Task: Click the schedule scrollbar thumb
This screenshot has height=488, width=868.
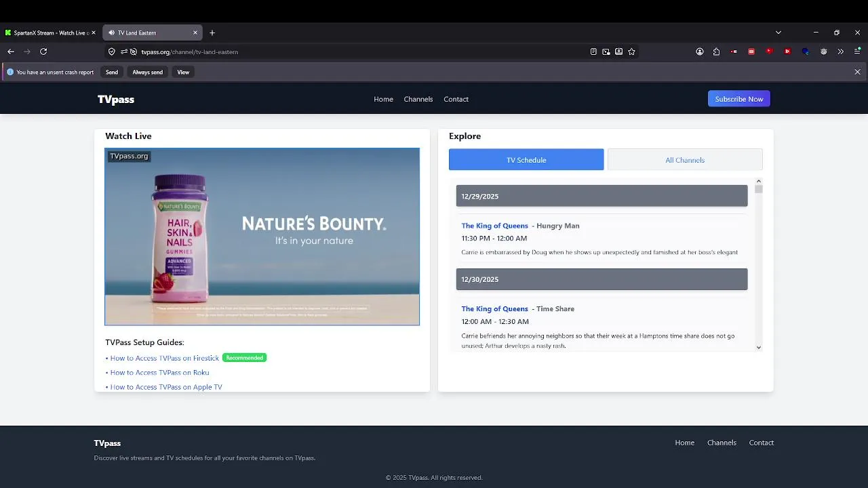Action: click(x=758, y=189)
